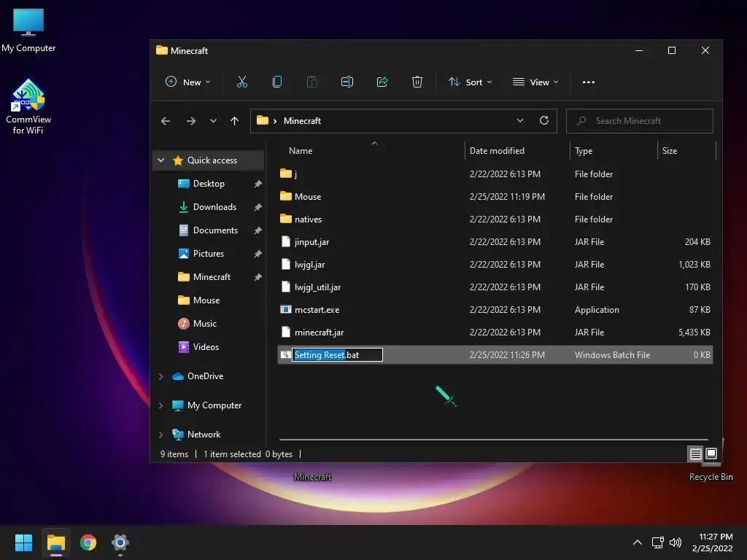Viewport: 747px width, 560px height.
Task: Expand address bar history dropdown
Action: pos(519,120)
